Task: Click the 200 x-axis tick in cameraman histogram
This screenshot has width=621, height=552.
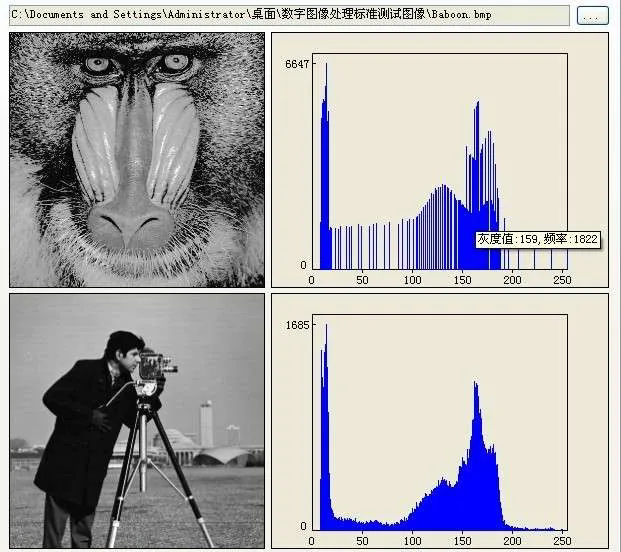Action: coord(512,541)
